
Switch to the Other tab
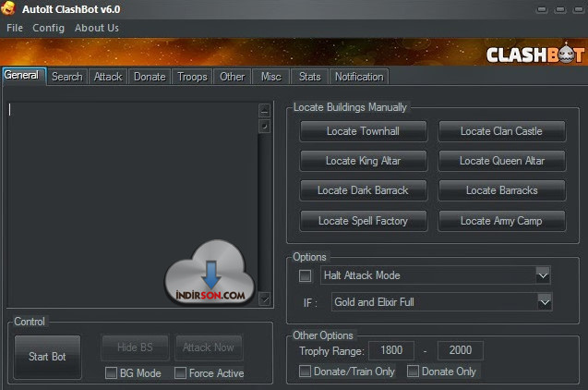[x=232, y=77]
